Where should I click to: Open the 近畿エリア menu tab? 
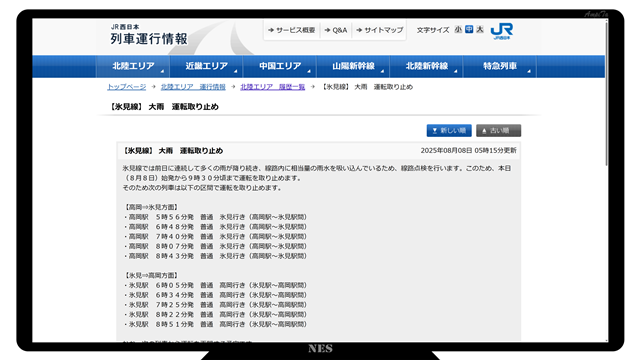(207, 66)
